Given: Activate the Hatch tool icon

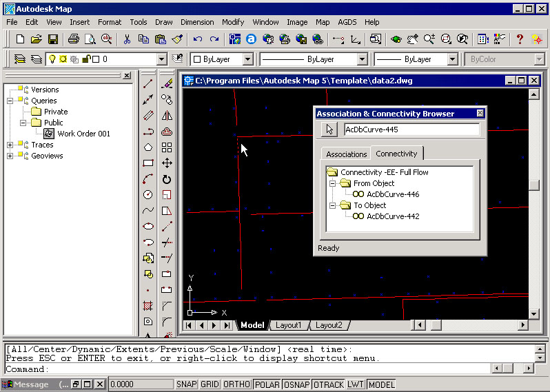Looking at the screenshot, I should coord(148,305).
